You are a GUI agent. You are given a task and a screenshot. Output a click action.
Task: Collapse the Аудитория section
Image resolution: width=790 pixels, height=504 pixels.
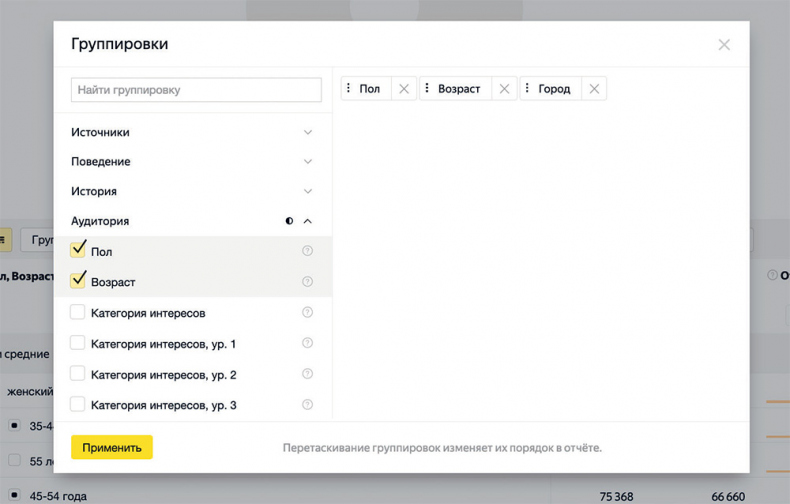click(x=307, y=221)
